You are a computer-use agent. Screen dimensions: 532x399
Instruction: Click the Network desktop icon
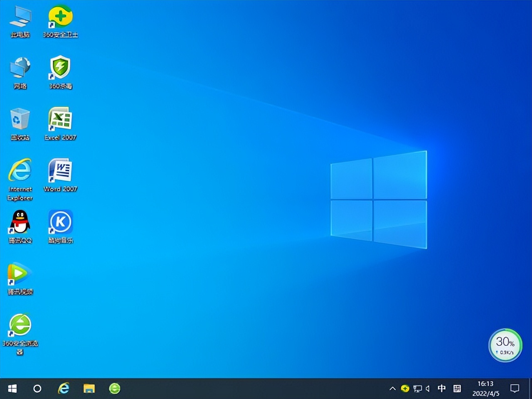pyautogui.click(x=20, y=69)
